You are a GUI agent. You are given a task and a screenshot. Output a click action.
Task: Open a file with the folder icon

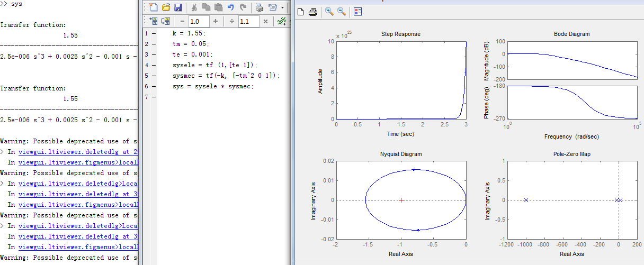tap(166, 7)
